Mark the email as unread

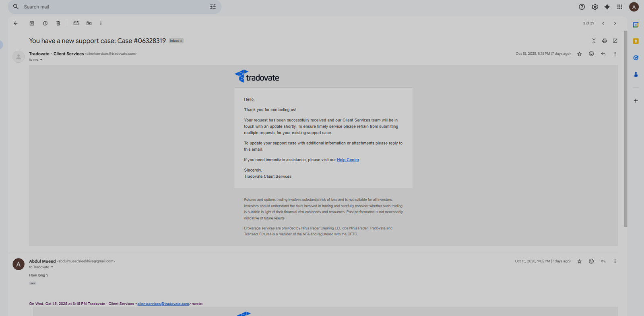point(76,23)
